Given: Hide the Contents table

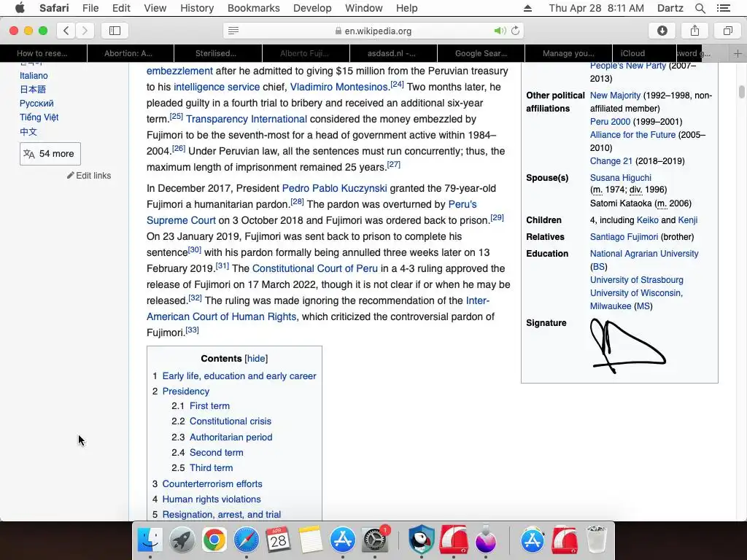Looking at the screenshot, I should tap(256, 359).
